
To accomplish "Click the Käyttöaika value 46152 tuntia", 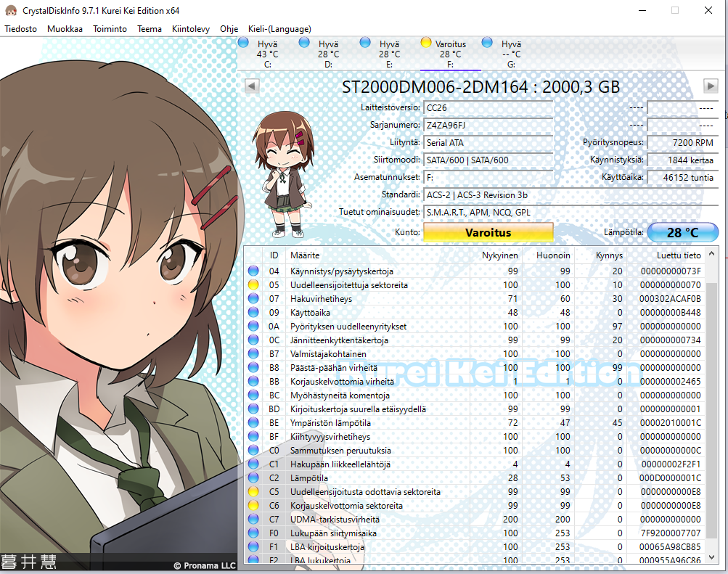I will pos(682,177).
